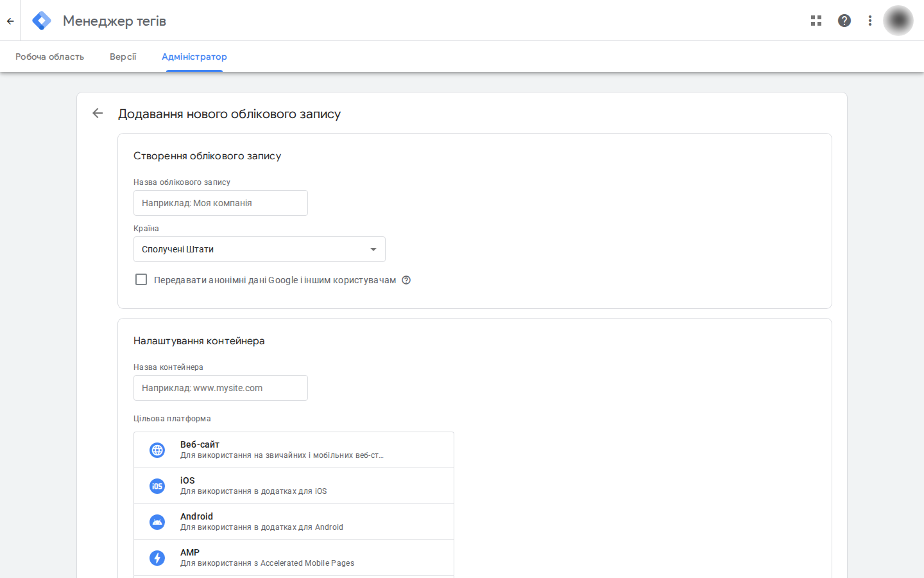Viewport: 924px width, 578px height.
Task: Click the Цільова платформа label
Action: (172, 419)
